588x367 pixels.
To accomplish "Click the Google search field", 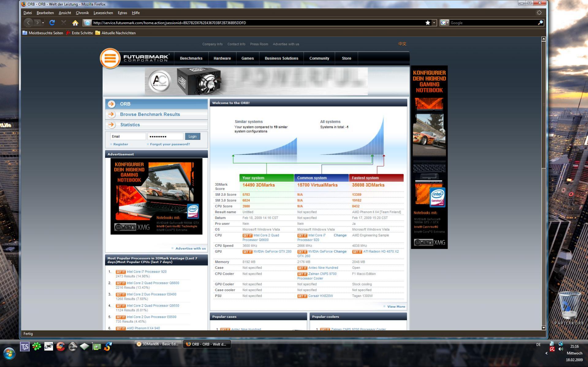I will coord(493,23).
